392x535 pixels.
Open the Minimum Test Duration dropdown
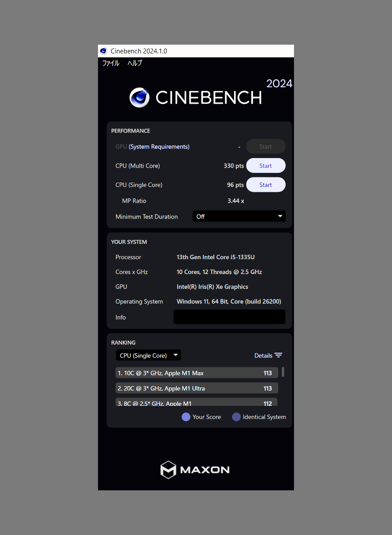pos(239,216)
